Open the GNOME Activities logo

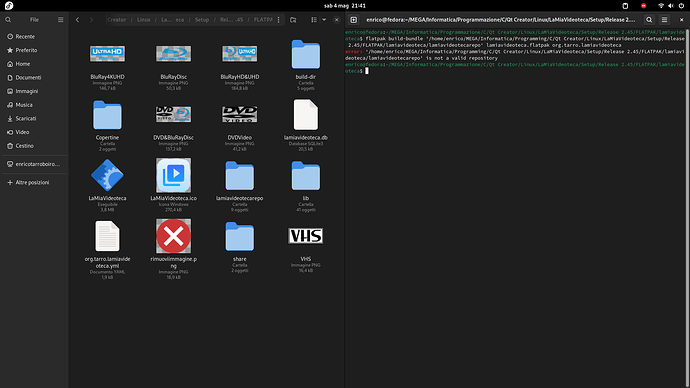click(x=9, y=6)
